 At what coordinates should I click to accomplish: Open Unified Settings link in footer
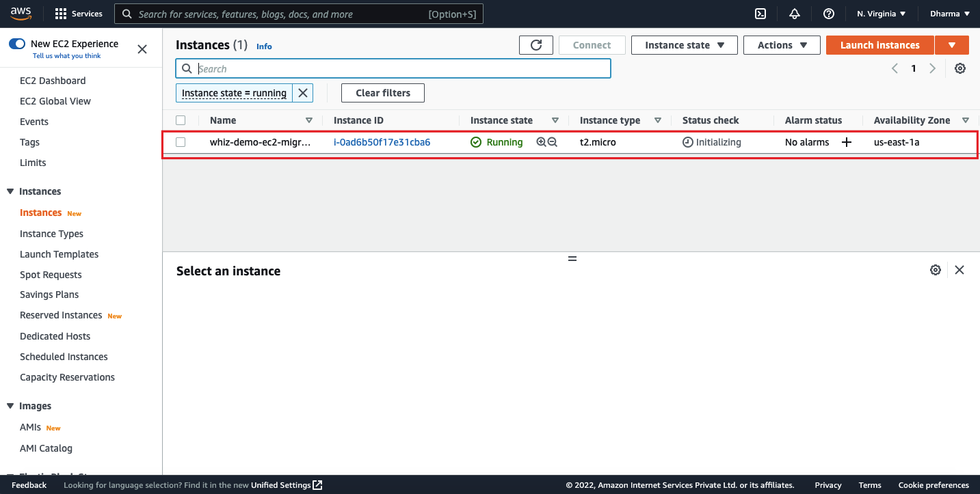pyautogui.click(x=287, y=485)
